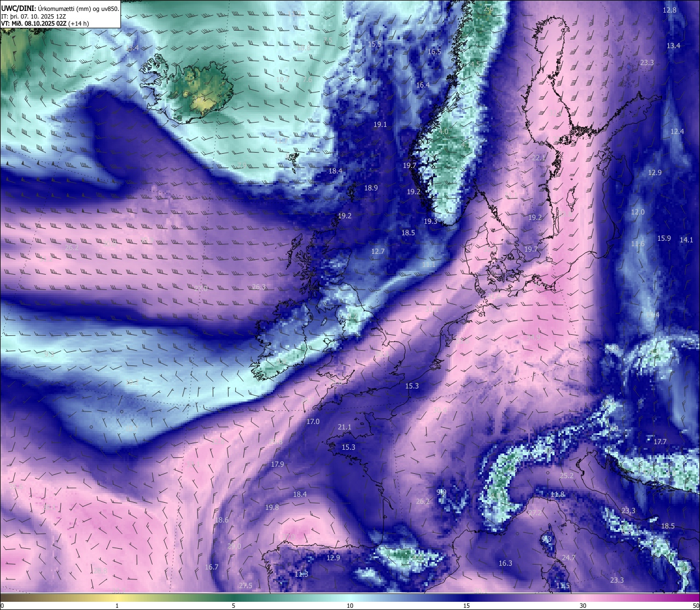Click the 17.9 value on the map
Screen dimensions: 700x610
point(277,464)
